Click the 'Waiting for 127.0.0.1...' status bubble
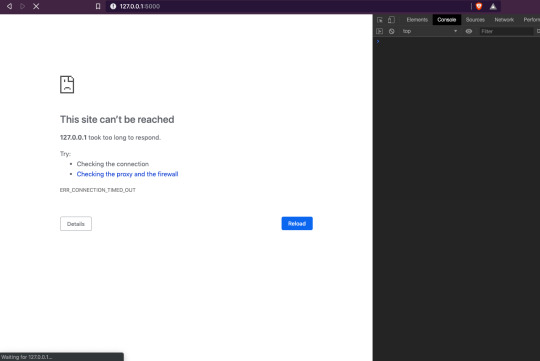This screenshot has height=361, width=540. pos(62,357)
